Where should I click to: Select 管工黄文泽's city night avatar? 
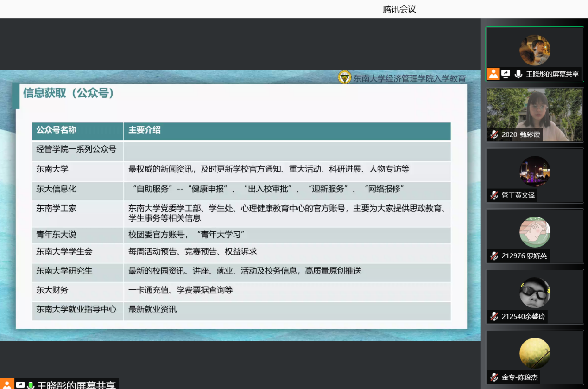(535, 171)
